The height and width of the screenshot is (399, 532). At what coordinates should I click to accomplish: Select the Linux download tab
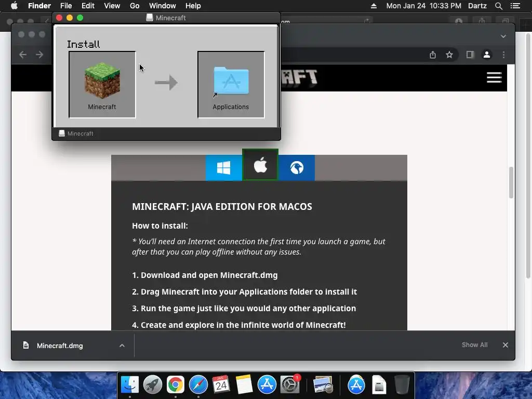pyautogui.click(x=297, y=168)
